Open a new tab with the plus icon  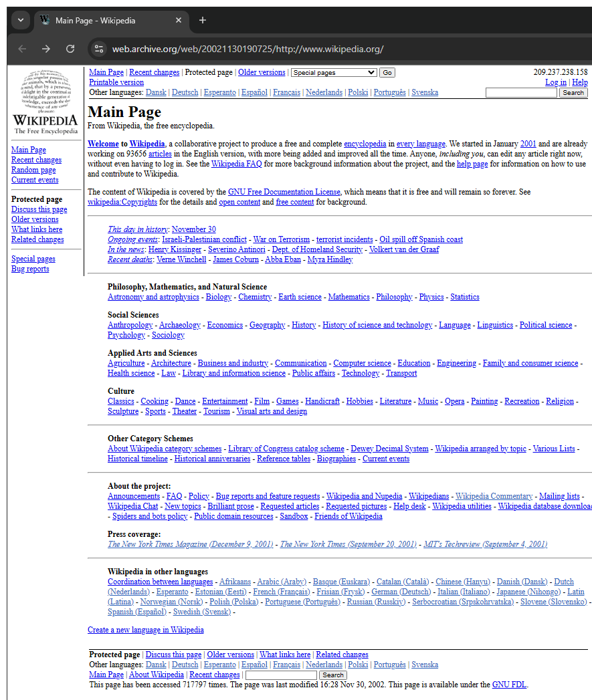(202, 20)
